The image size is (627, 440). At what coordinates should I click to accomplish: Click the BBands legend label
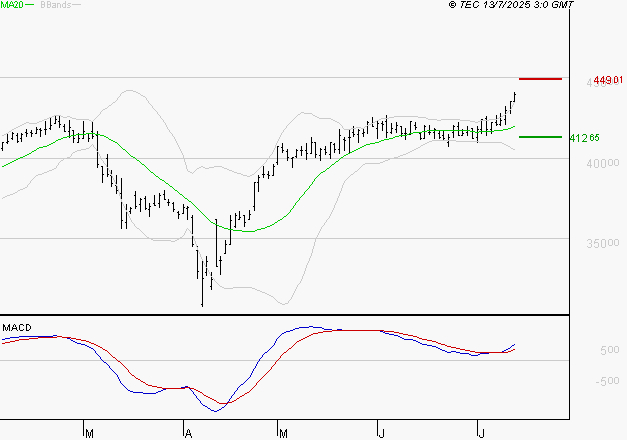pos(54,6)
